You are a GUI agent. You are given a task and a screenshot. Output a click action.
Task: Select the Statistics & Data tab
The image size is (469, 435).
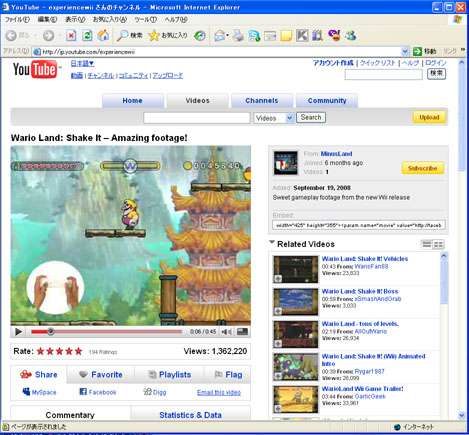pos(190,415)
